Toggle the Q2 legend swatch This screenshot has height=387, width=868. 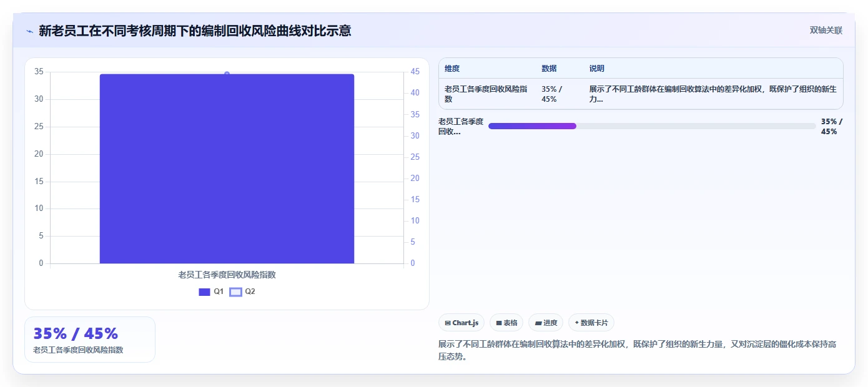(235, 292)
